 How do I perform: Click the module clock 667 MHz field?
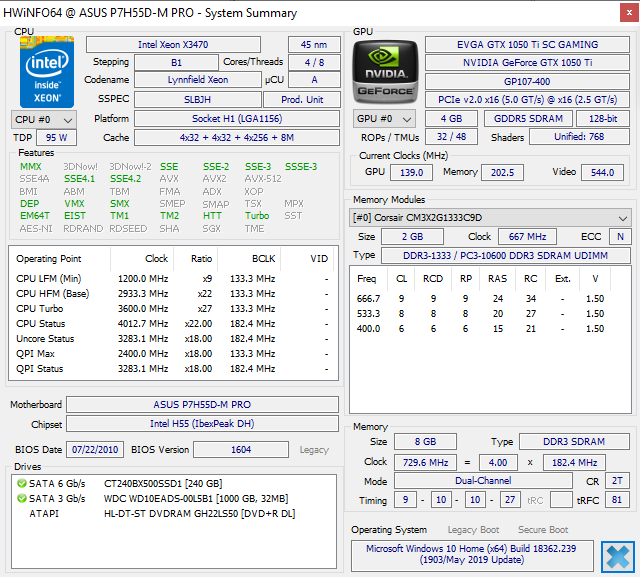pyautogui.click(x=527, y=237)
